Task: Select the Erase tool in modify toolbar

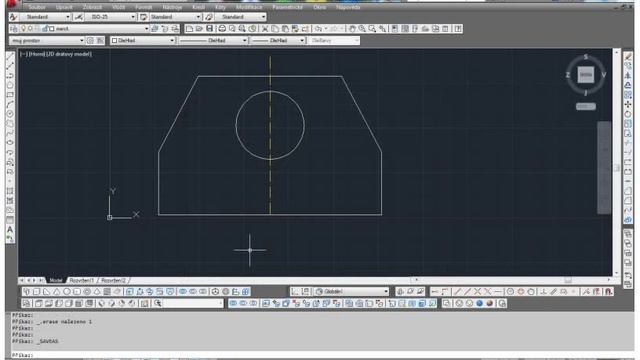Action: coord(628,56)
